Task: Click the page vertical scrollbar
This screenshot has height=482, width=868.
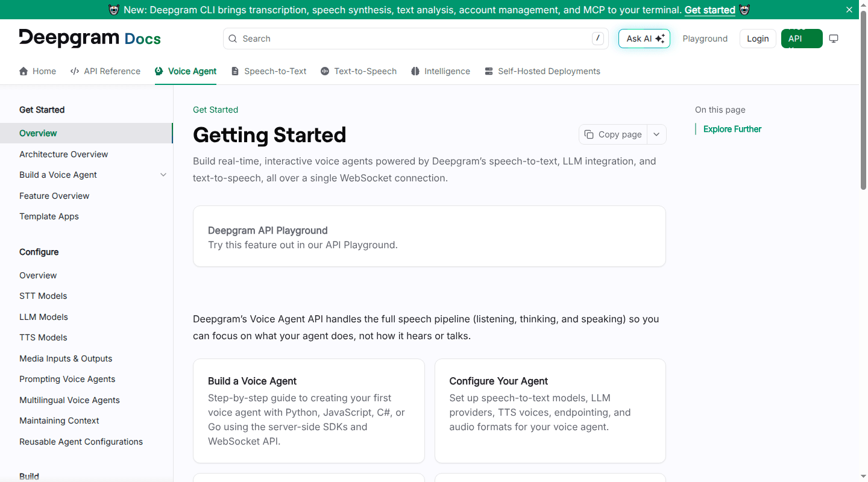Action: 863,99
